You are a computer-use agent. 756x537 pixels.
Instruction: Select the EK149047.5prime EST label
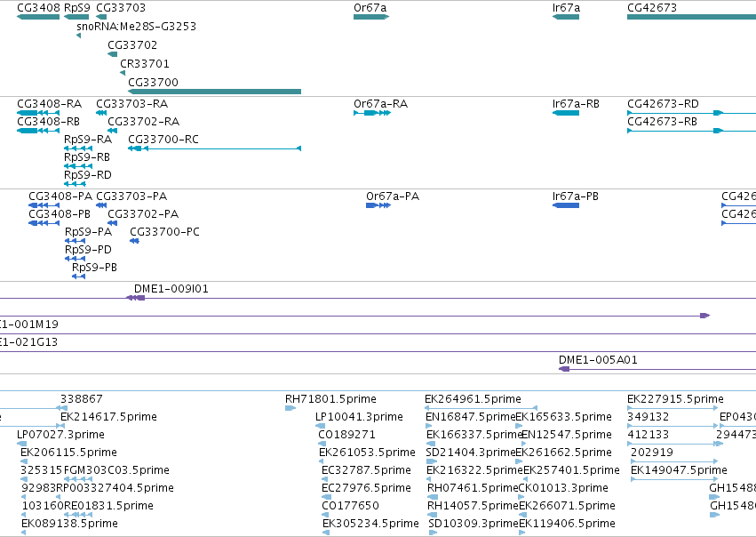click(x=679, y=470)
